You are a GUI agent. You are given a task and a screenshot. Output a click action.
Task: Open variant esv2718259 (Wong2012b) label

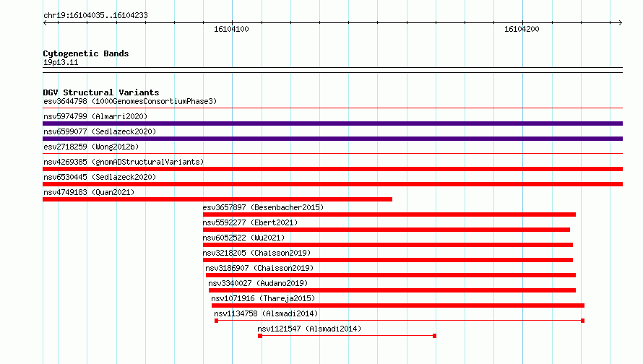[x=91, y=147]
